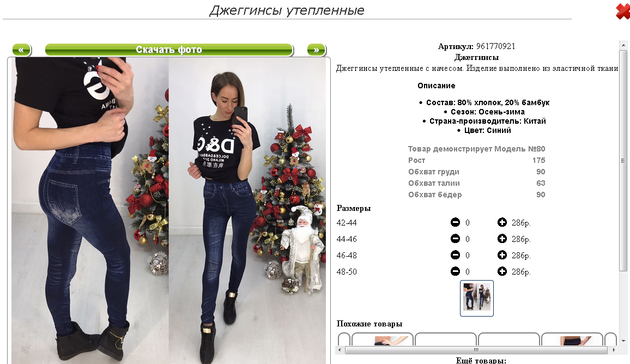The height and width of the screenshot is (364, 630).
Task: Click left arrow of similar products scrollbar
Action: click(x=340, y=350)
